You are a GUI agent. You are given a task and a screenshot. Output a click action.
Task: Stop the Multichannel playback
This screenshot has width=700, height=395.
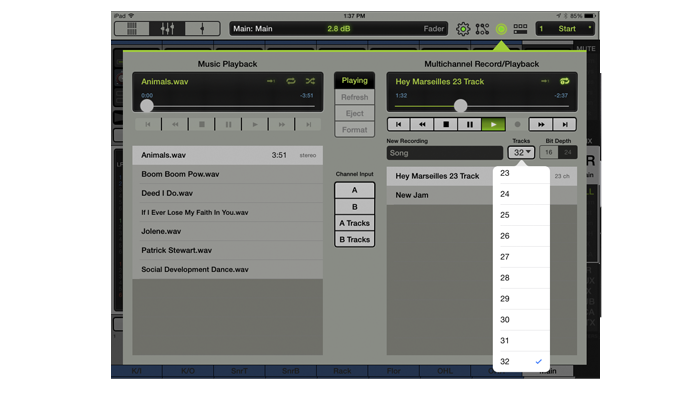(446, 125)
